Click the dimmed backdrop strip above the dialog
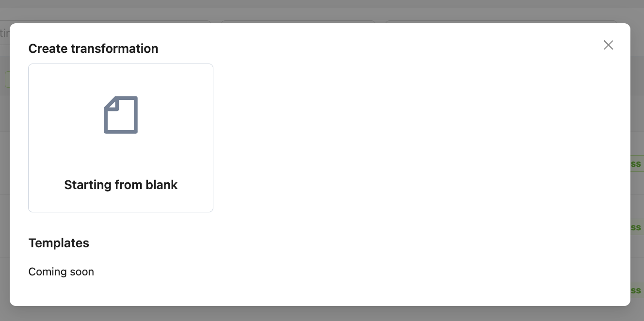This screenshot has width=644, height=321. [322, 12]
